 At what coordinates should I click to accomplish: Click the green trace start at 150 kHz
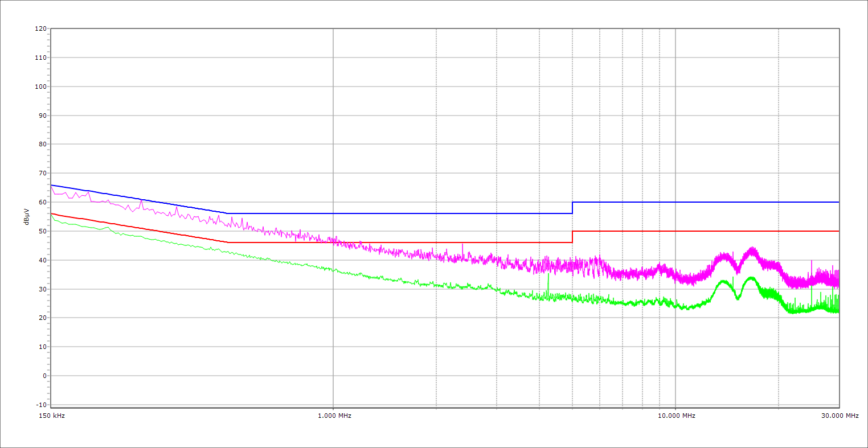[x=52, y=215]
